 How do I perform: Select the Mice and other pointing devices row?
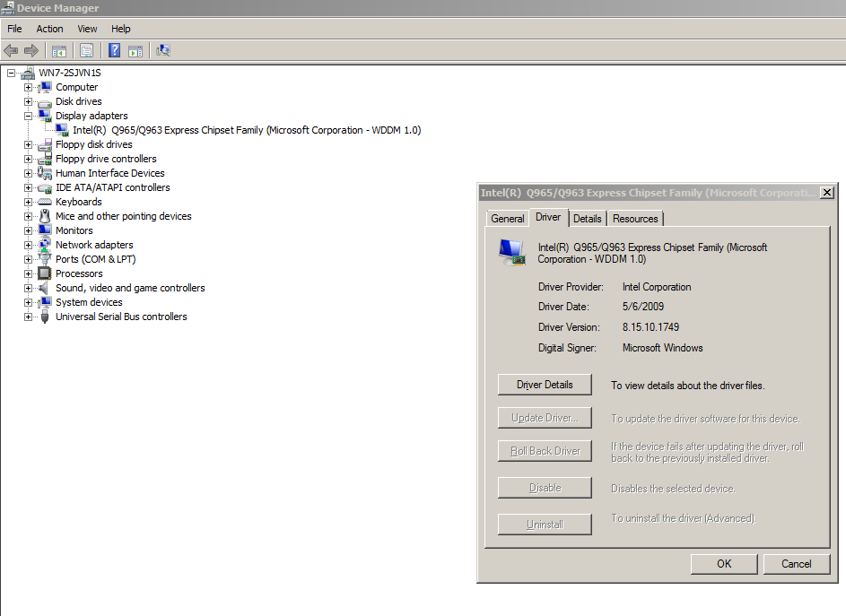click(124, 216)
